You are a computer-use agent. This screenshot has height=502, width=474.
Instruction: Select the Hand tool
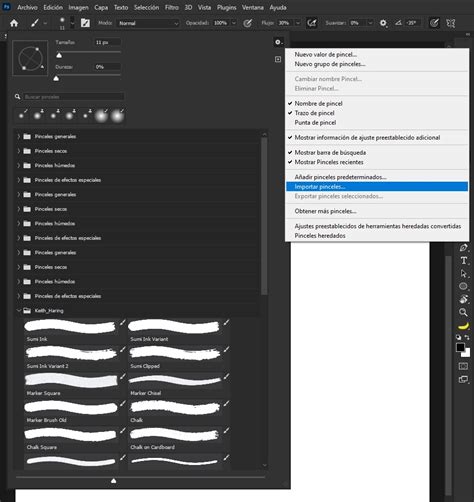[463, 299]
